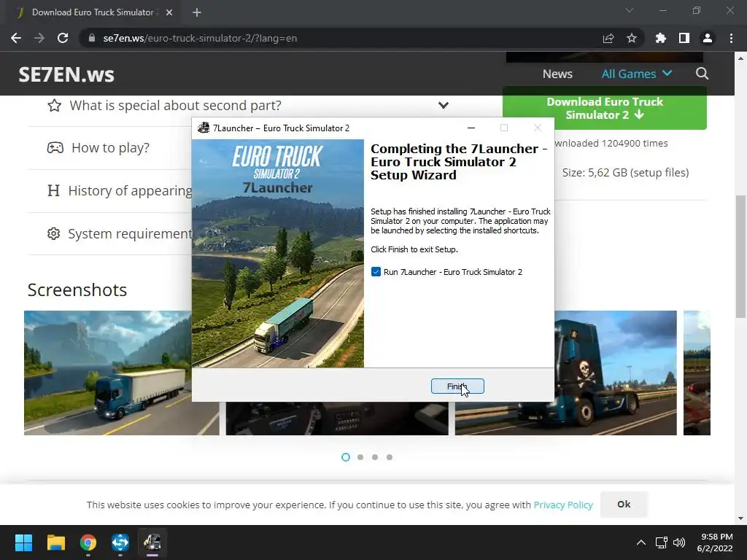
Task: Select second carousel dot indicator
Action: (x=360, y=457)
